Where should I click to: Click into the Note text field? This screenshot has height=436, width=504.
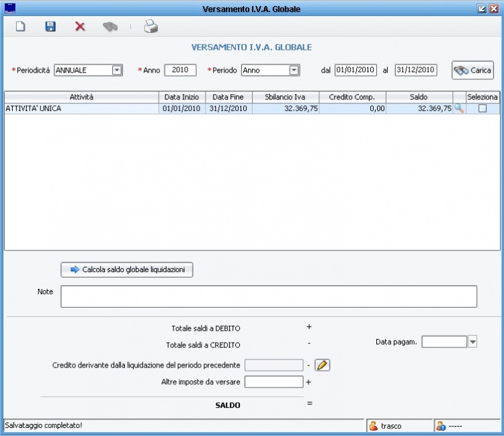click(x=269, y=296)
